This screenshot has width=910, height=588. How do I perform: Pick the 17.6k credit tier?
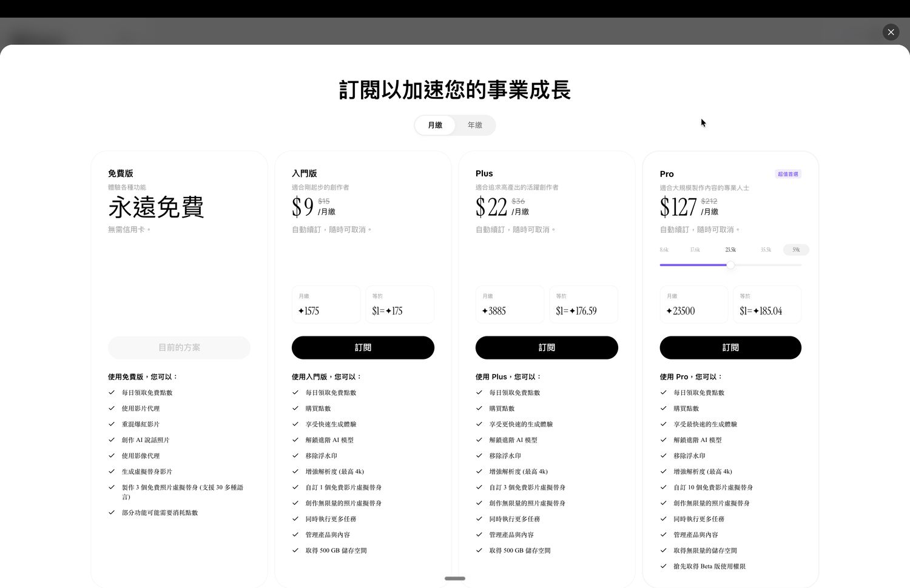coord(695,250)
